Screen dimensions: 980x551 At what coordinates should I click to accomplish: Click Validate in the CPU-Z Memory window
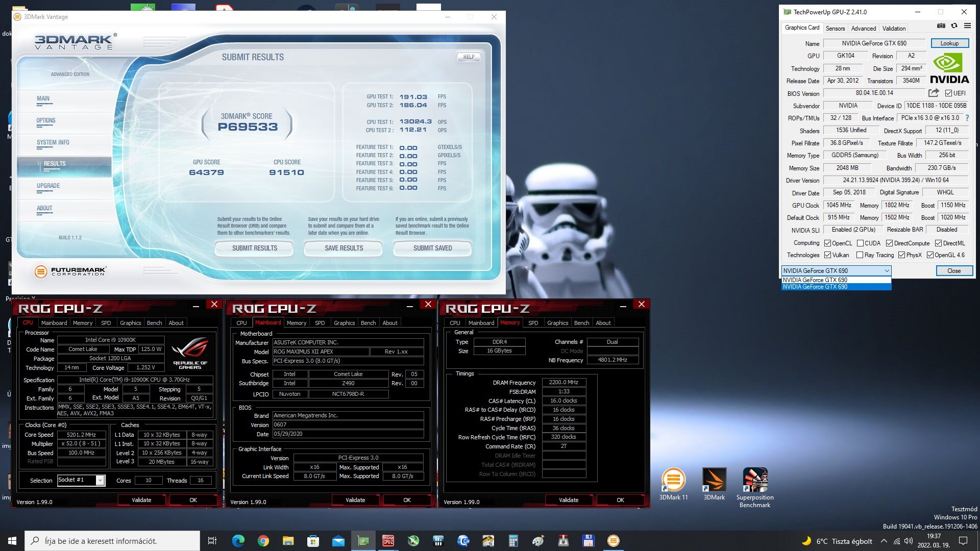568,500
